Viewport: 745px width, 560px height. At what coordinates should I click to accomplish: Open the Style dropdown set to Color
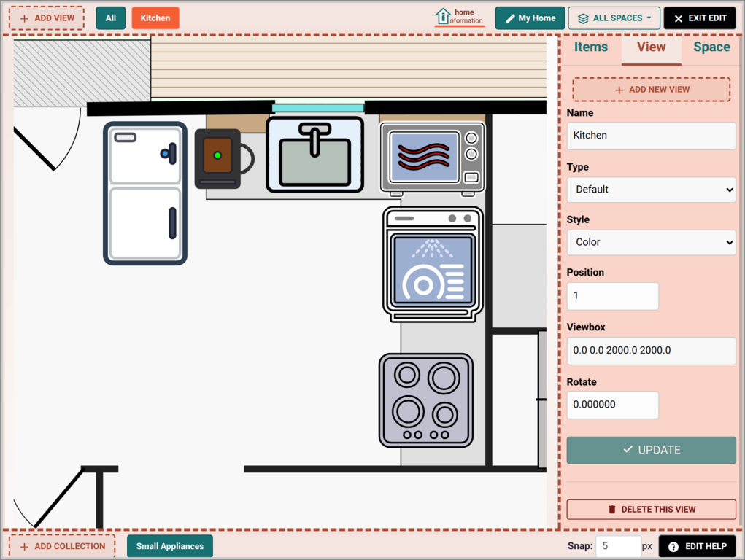[652, 242]
